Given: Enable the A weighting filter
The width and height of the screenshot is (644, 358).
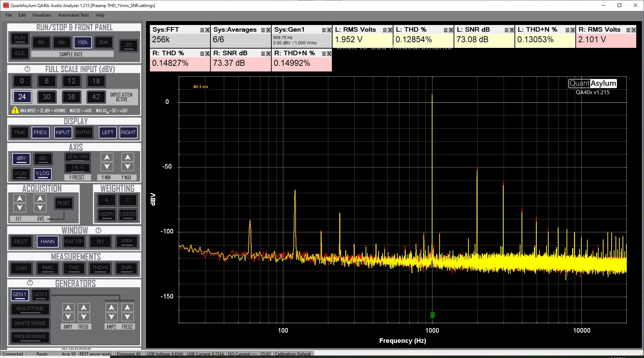Looking at the screenshot, I should coord(106,200).
